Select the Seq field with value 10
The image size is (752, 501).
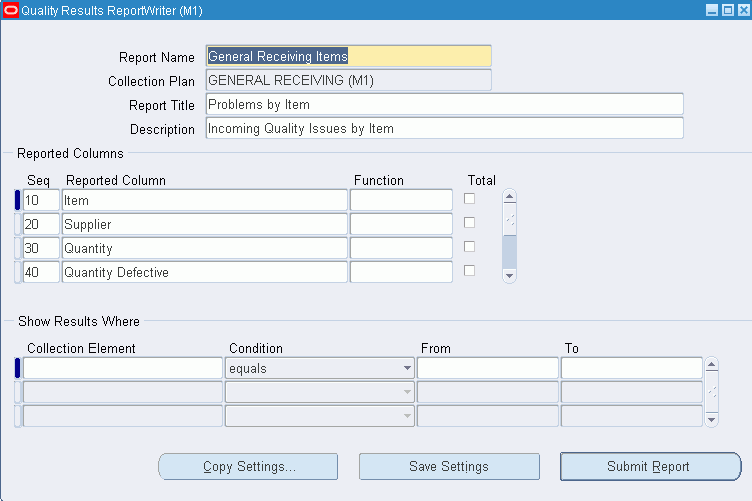coord(41,200)
